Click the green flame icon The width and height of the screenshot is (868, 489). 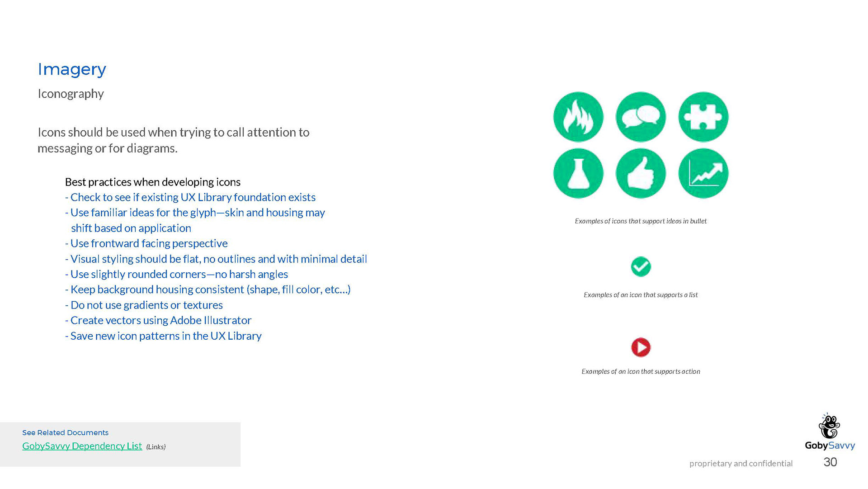pyautogui.click(x=578, y=117)
